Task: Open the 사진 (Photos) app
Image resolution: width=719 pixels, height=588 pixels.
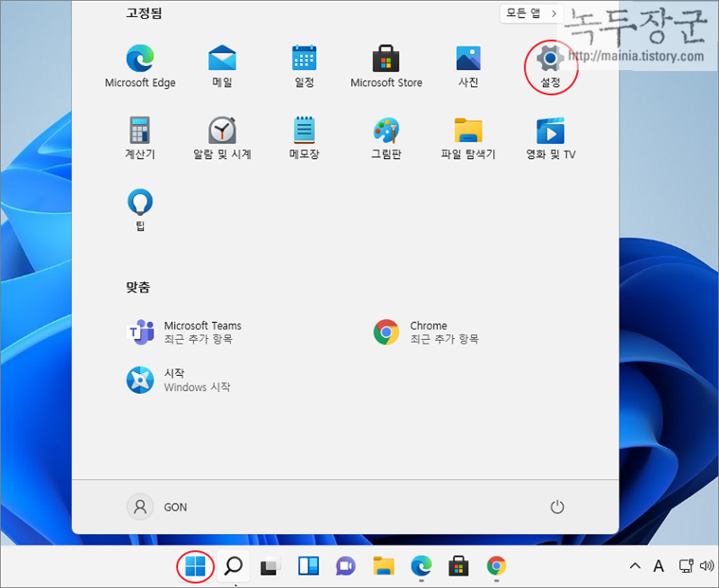Action: 468,67
